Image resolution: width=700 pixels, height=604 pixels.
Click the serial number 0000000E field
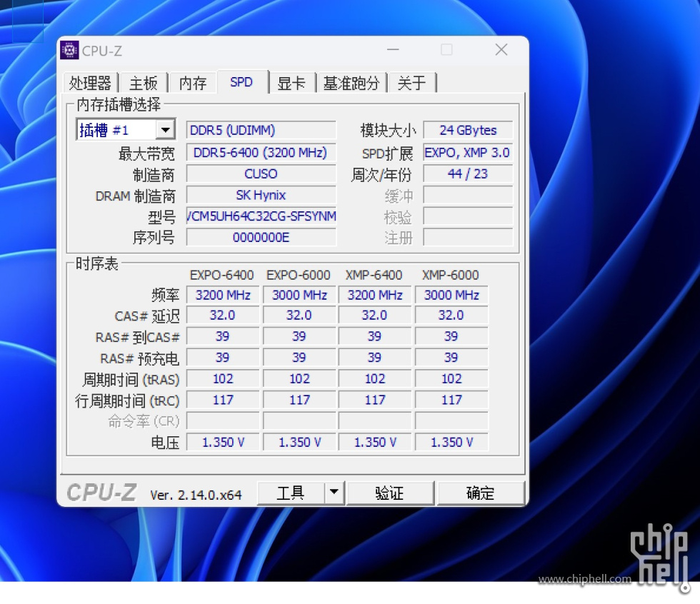tap(261, 237)
